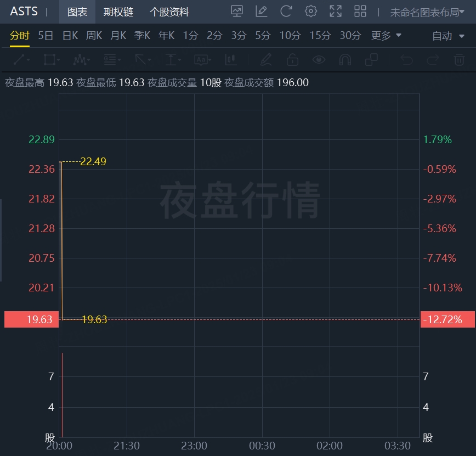The width and height of the screenshot is (476, 456).
Task: Select the 2分 timeframe
Action: tap(214, 36)
